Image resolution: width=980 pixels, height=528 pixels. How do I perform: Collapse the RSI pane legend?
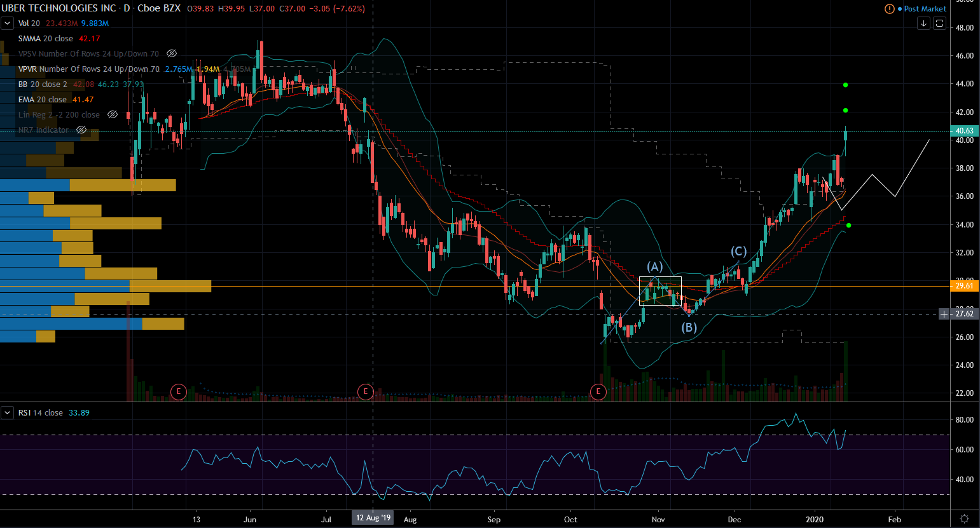[x=7, y=413]
